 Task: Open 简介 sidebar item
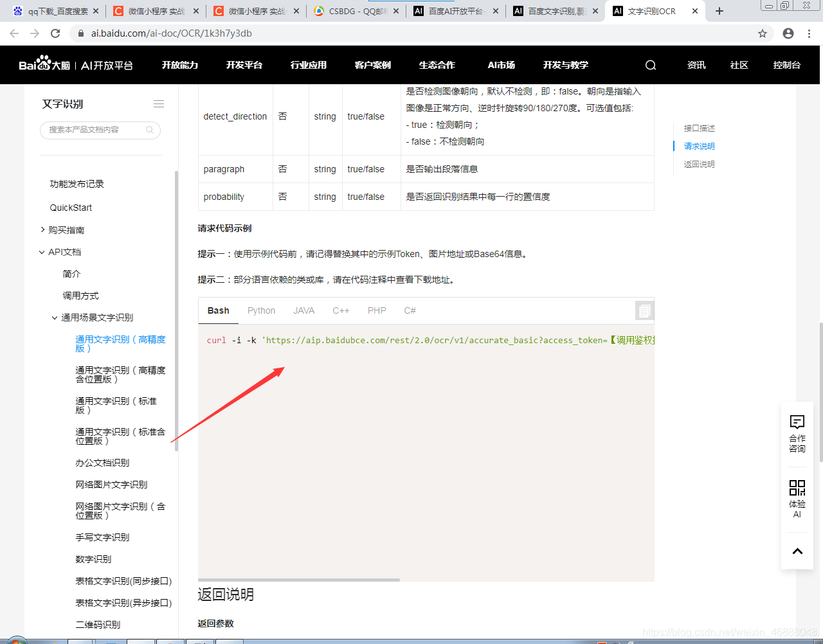click(71, 274)
